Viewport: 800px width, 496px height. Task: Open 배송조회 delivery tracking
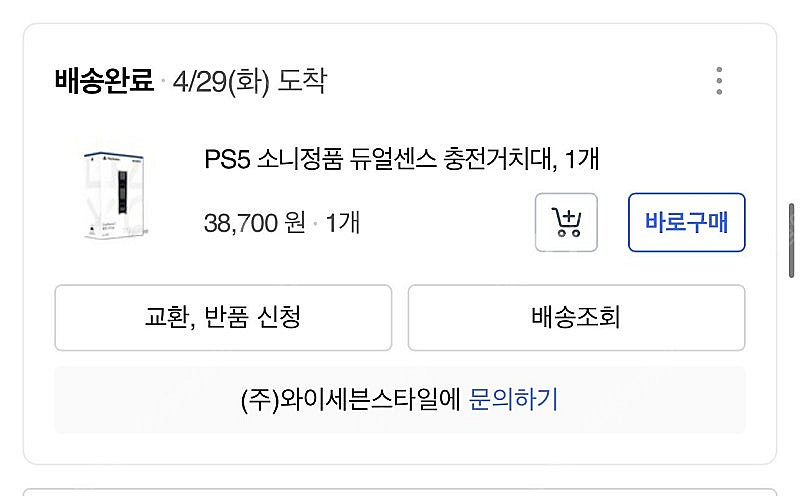(x=576, y=318)
